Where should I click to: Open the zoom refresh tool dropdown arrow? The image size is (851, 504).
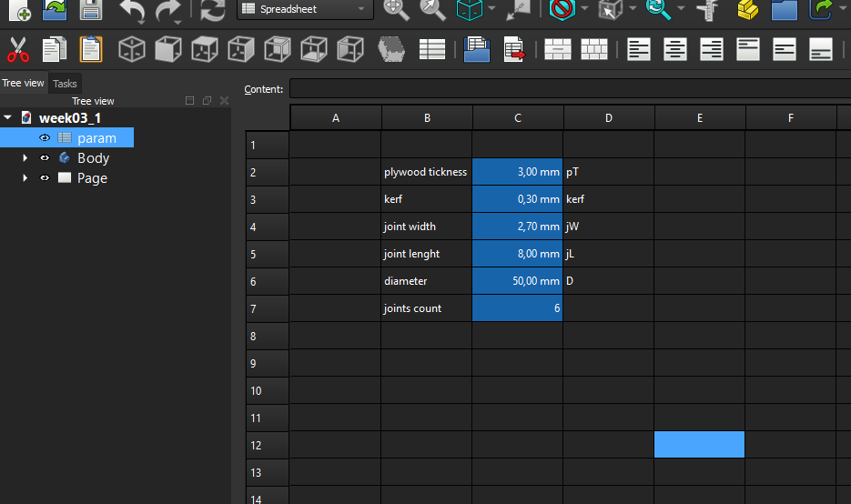click(x=681, y=9)
